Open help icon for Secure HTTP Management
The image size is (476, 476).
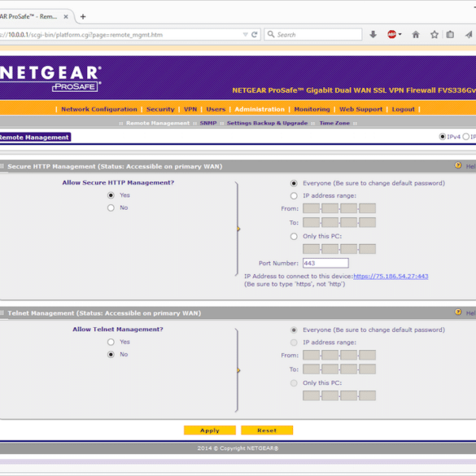(458, 165)
